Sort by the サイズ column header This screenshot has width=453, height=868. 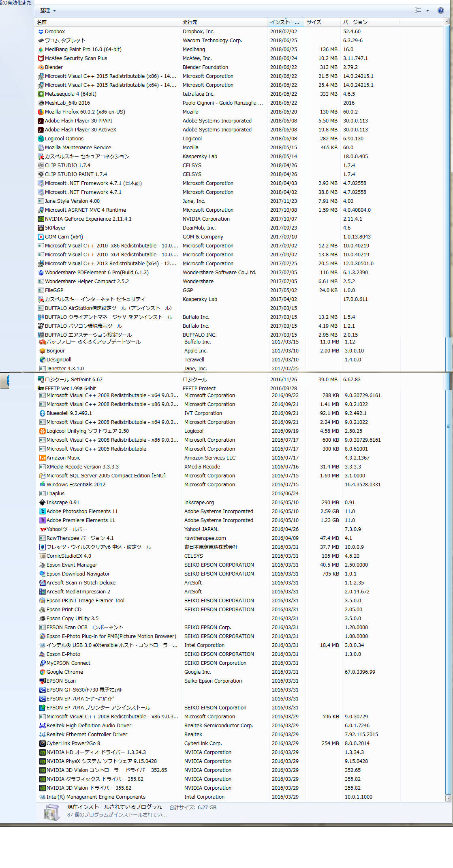pyautogui.click(x=323, y=22)
